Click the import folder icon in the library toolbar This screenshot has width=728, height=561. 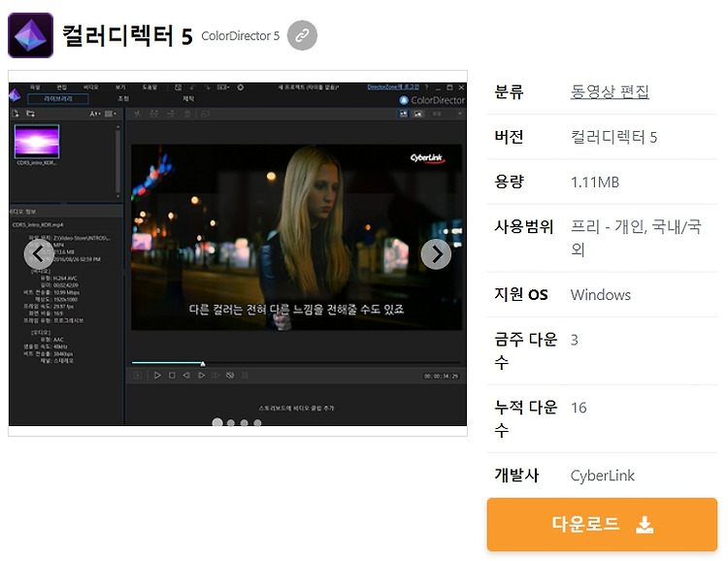pyautogui.click(x=31, y=114)
